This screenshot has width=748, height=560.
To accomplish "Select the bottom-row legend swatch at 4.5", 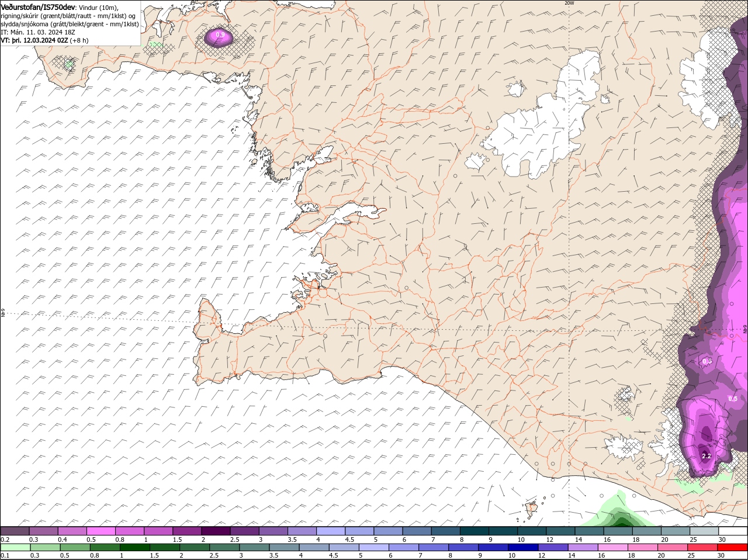I will pos(344,547).
